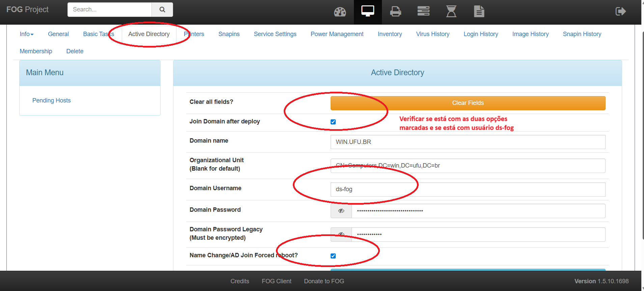Click the Hosts monitor icon
The width and height of the screenshot is (644, 291).
(367, 11)
